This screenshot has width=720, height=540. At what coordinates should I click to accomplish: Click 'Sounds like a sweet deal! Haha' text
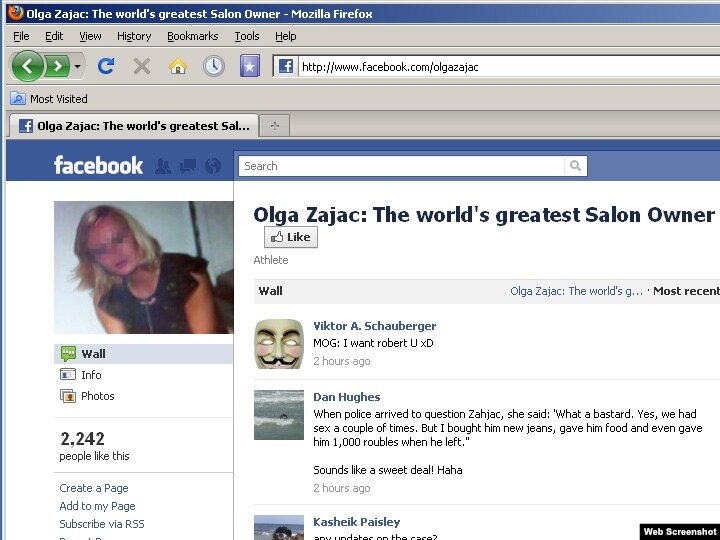(388, 470)
